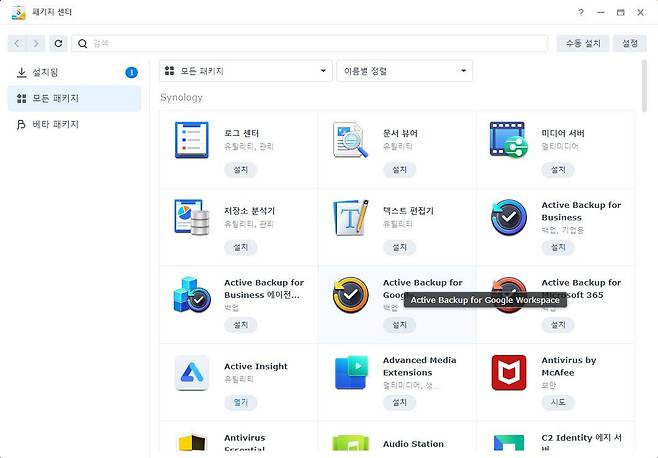Viewport: 658px width, 458px height.
Task: Click the '저장소 분석기' package title
Action: click(x=249, y=211)
